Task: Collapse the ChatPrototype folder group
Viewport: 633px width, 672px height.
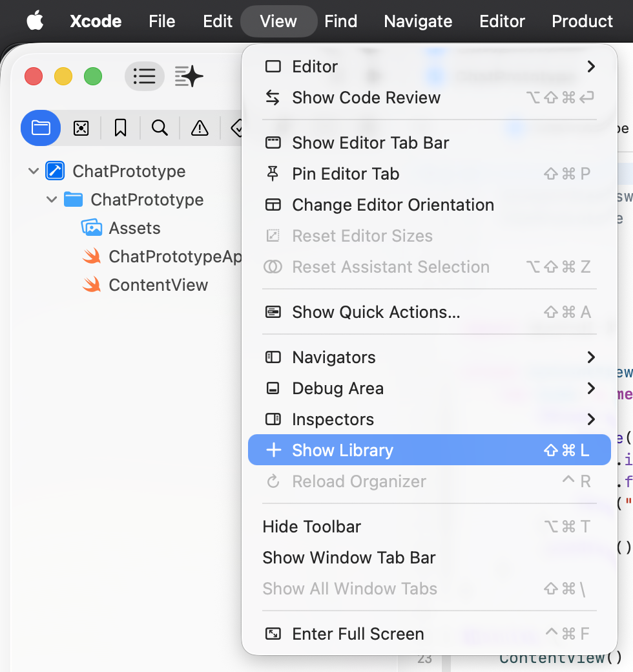Action: [52, 199]
